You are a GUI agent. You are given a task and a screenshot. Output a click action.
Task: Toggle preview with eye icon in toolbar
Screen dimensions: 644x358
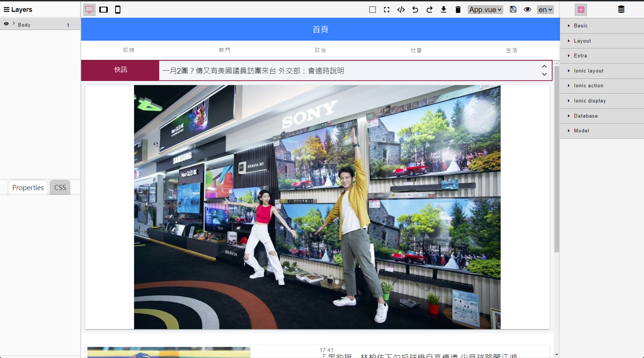527,9
